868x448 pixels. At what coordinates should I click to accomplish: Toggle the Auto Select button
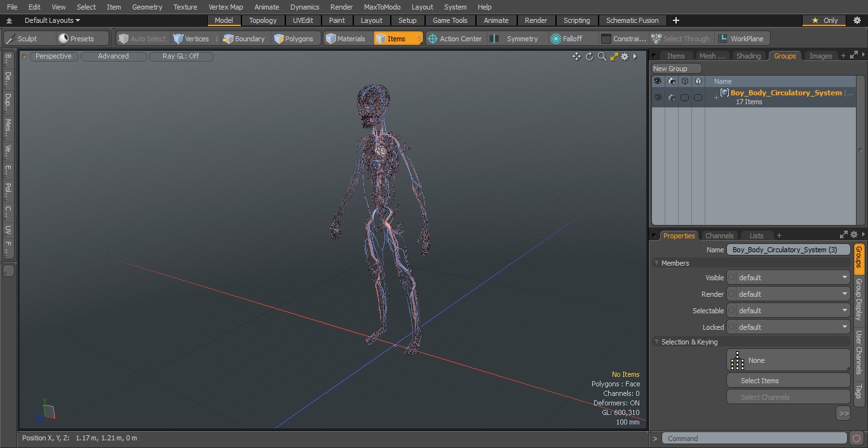point(142,39)
